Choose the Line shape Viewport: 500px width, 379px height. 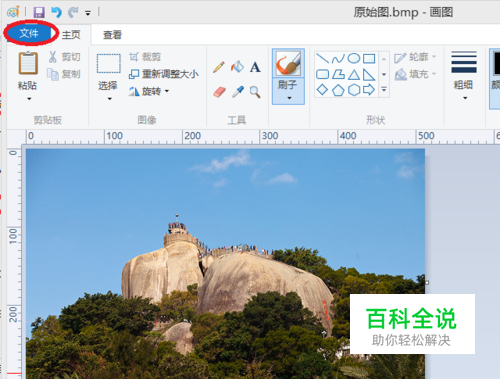(322, 59)
